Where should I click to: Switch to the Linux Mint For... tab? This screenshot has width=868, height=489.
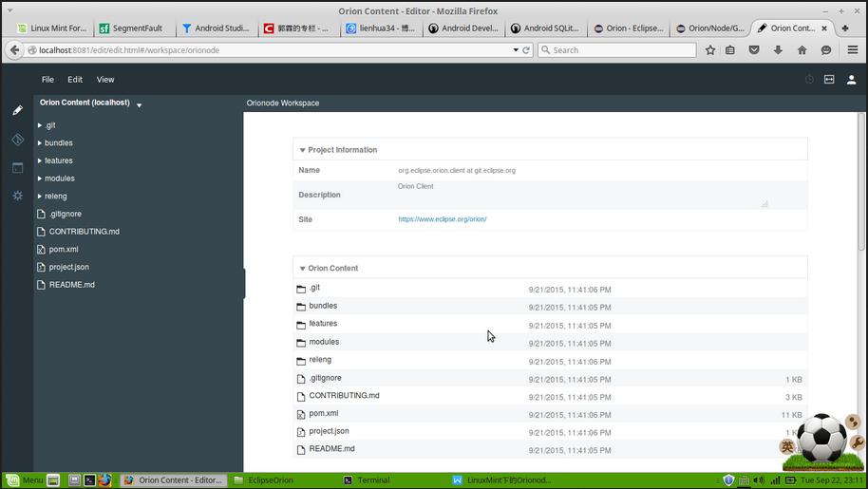52,28
